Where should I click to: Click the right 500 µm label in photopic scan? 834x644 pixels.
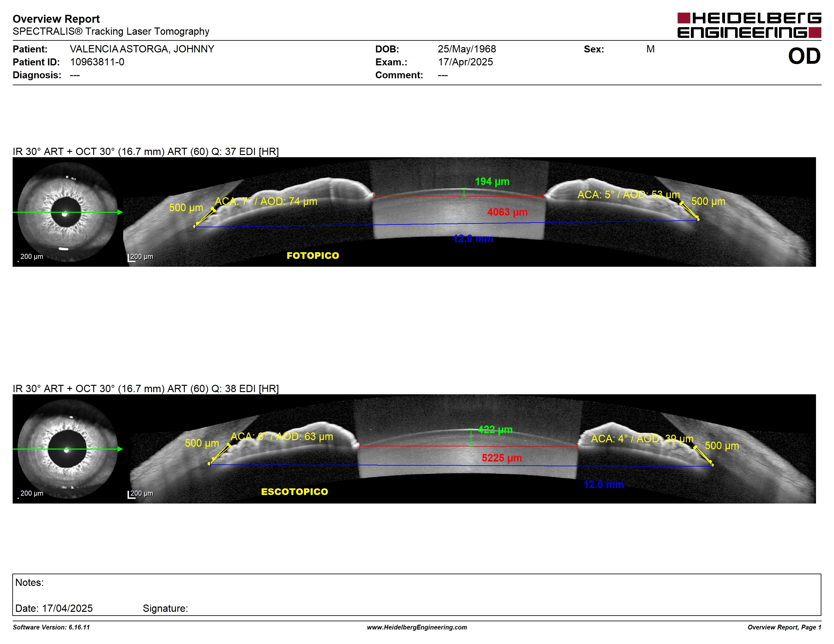click(x=708, y=201)
